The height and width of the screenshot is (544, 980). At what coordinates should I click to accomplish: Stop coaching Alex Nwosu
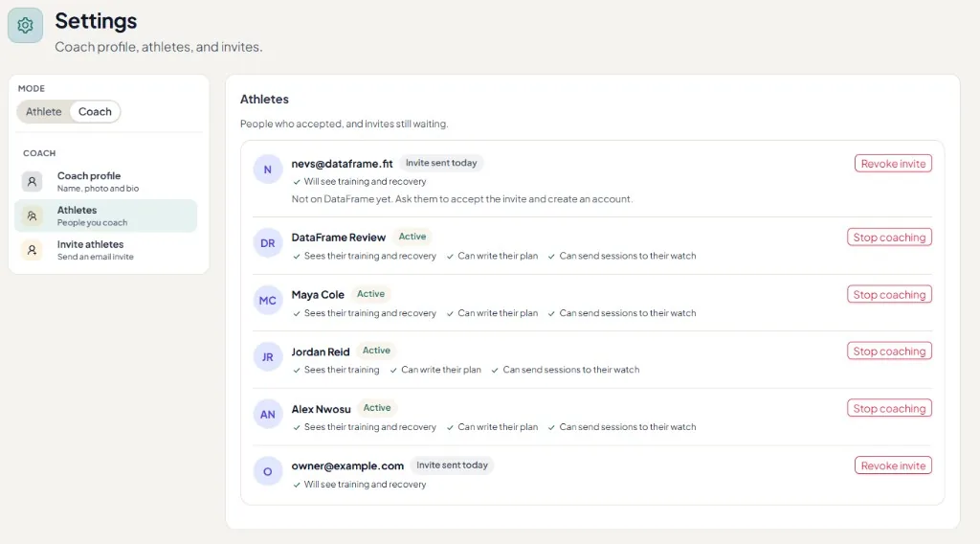[x=889, y=408]
